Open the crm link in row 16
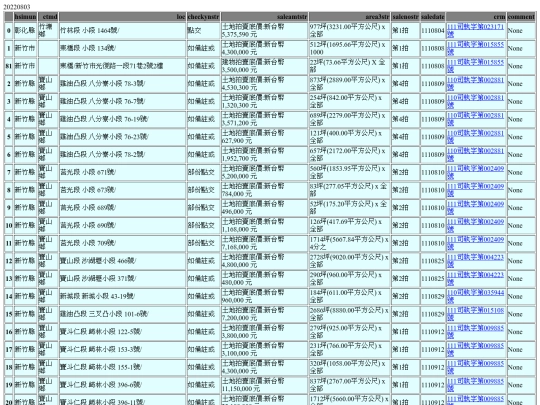540x405 pixels. pyautogui.click(x=475, y=332)
